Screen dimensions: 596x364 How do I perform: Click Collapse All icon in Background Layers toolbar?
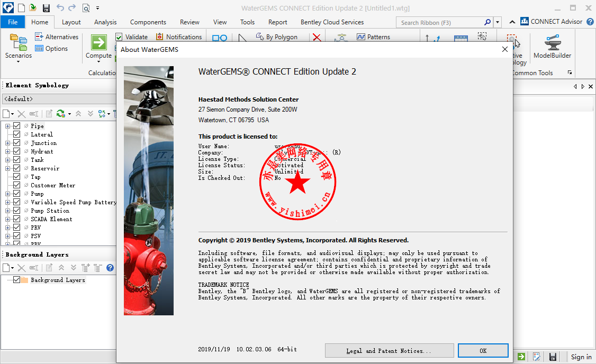pos(98,268)
